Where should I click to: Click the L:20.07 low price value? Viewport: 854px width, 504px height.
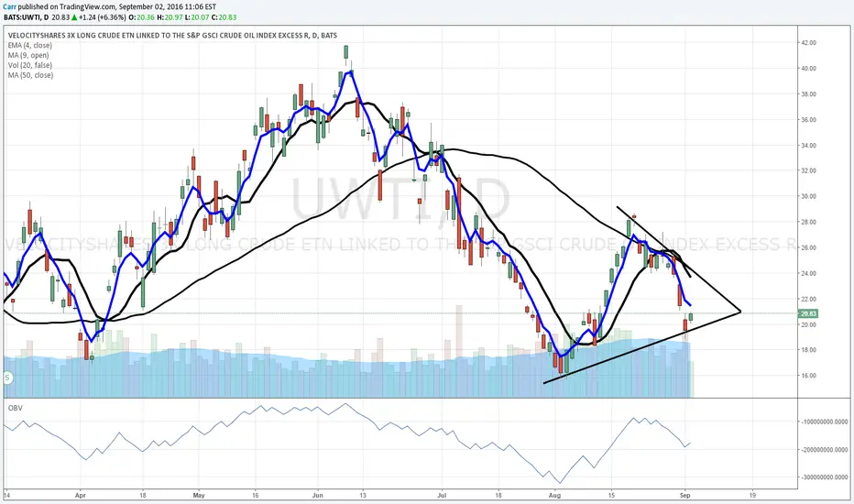click(195, 17)
